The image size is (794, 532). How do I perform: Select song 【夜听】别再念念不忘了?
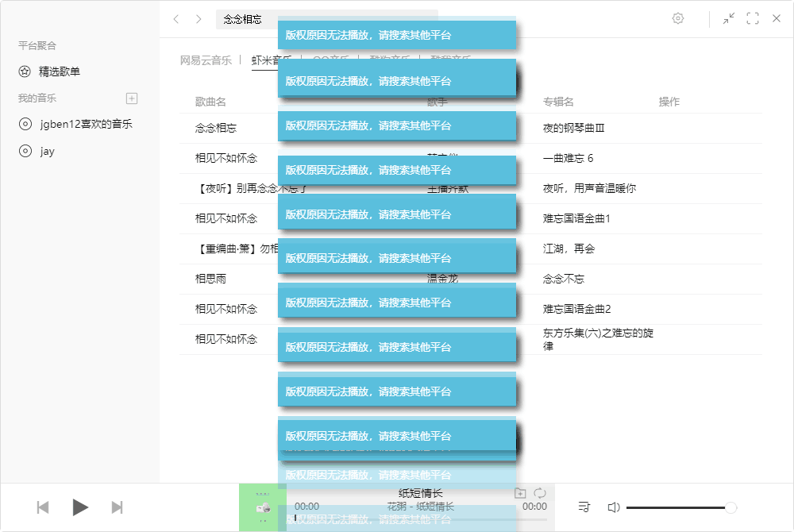point(251,188)
